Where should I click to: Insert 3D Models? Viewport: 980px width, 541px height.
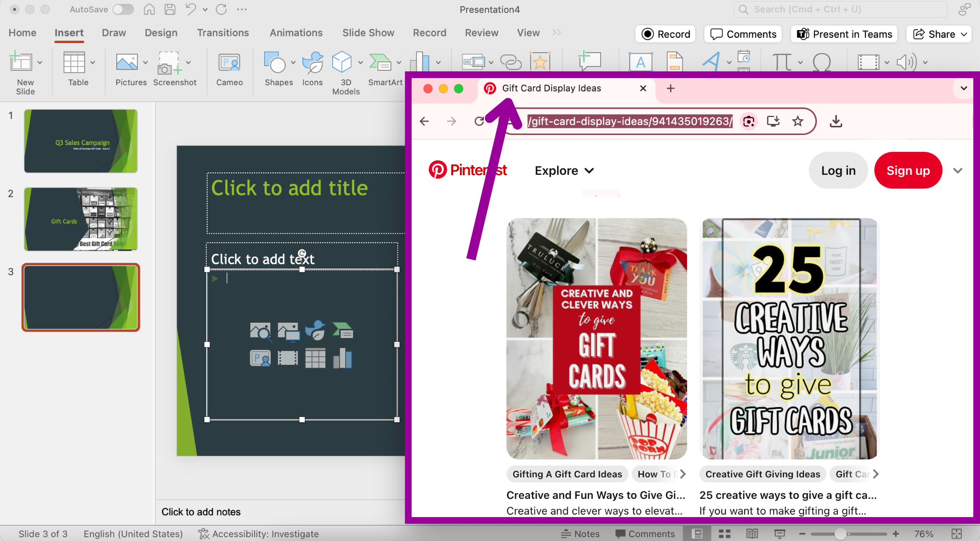(x=342, y=62)
